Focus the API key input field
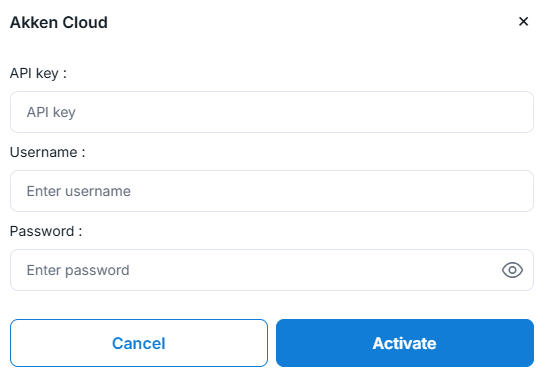This screenshot has width=538, height=370. click(x=272, y=112)
